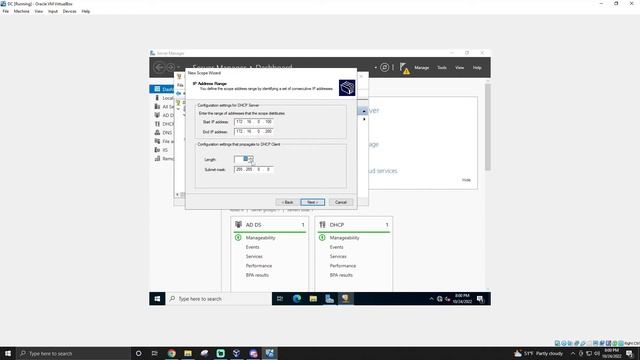Open the VirtualBox File menu
This screenshot has height=360, width=640.
point(6,11)
